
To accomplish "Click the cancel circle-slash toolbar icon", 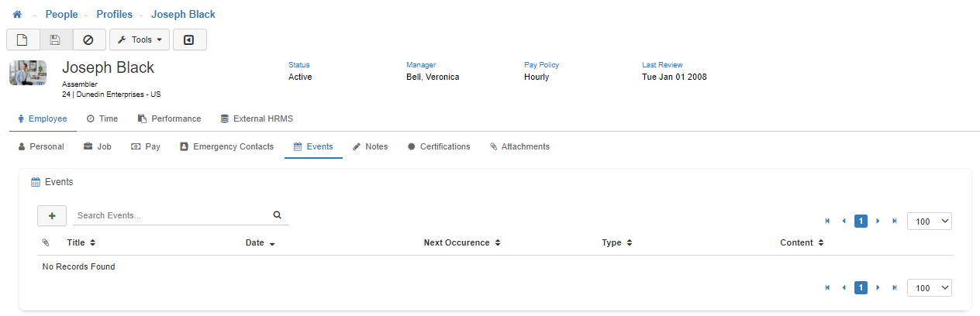I will click(88, 39).
